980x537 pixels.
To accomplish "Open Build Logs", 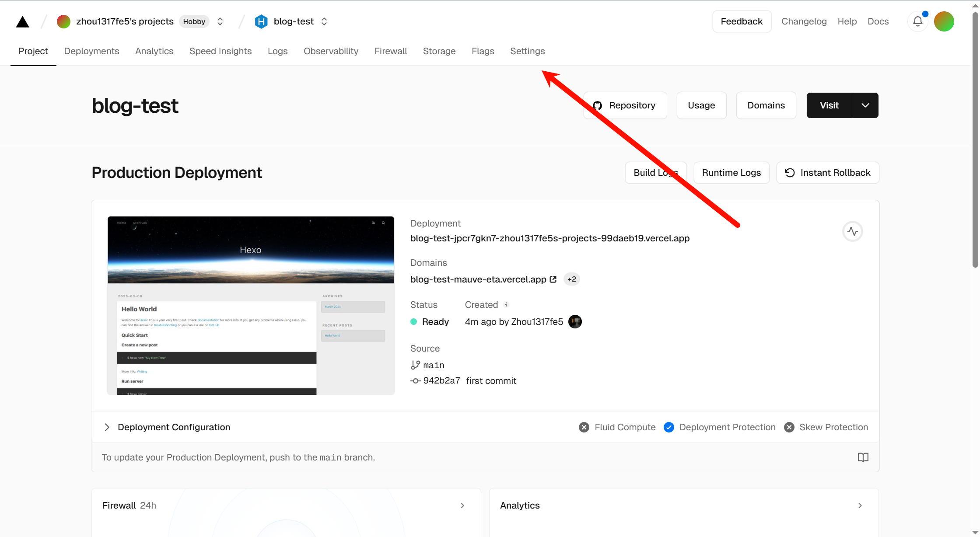I will (x=656, y=173).
